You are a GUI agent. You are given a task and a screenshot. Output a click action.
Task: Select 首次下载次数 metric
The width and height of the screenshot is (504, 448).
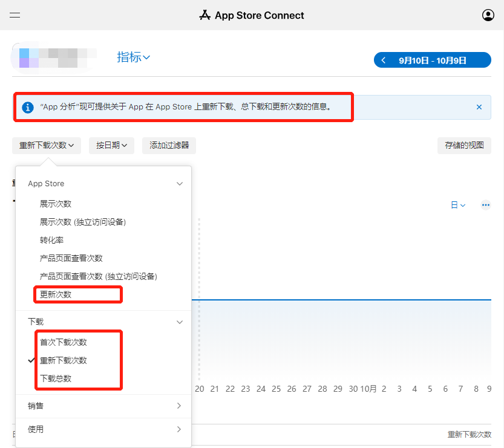click(64, 342)
